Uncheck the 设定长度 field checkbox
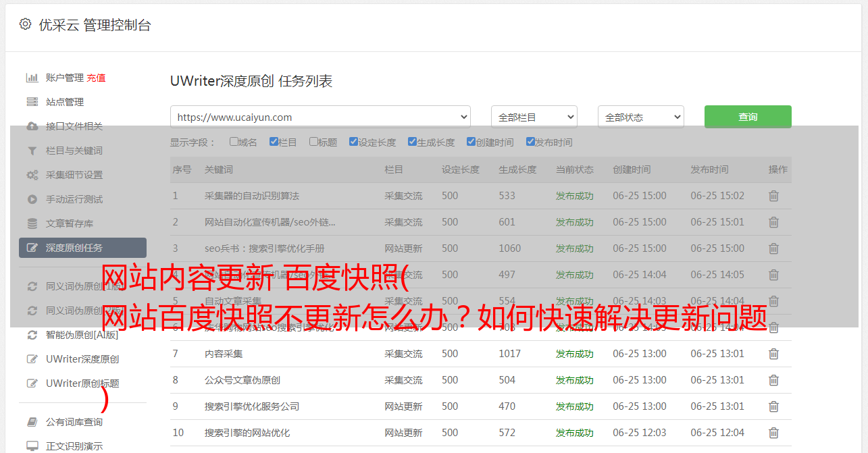Image resolution: width=868 pixels, height=453 pixels. tap(353, 142)
